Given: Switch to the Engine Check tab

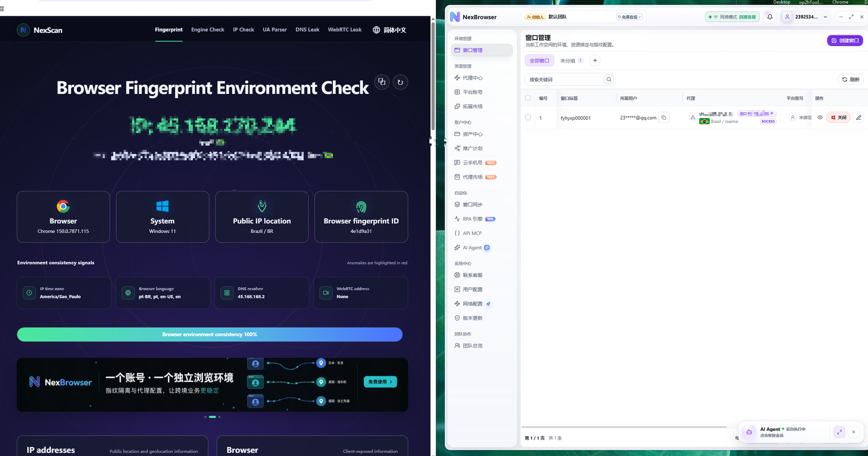Looking at the screenshot, I should click(x=208, y=30).
